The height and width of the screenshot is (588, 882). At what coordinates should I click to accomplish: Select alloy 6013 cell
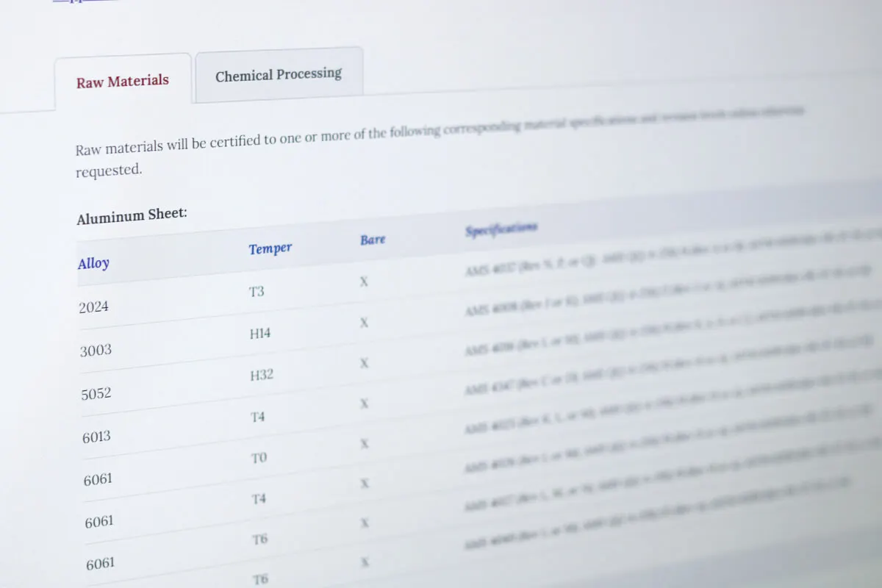(97, 437)
